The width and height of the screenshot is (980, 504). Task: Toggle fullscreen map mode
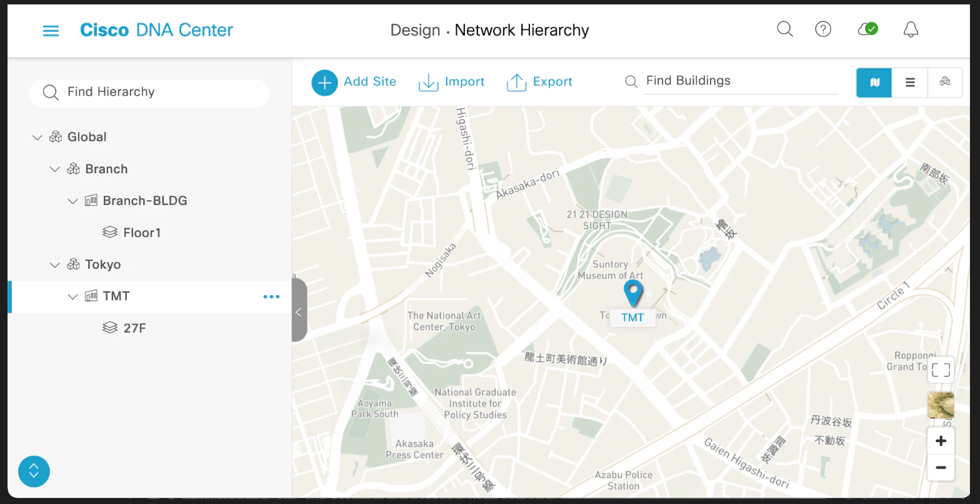[x=941, y=370]
